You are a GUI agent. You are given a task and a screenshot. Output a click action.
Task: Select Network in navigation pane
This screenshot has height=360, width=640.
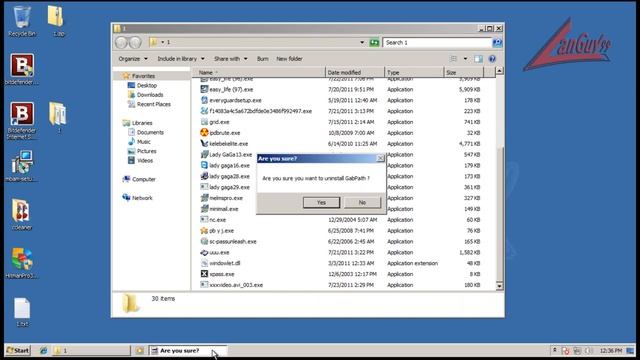(x=142, y=198)
